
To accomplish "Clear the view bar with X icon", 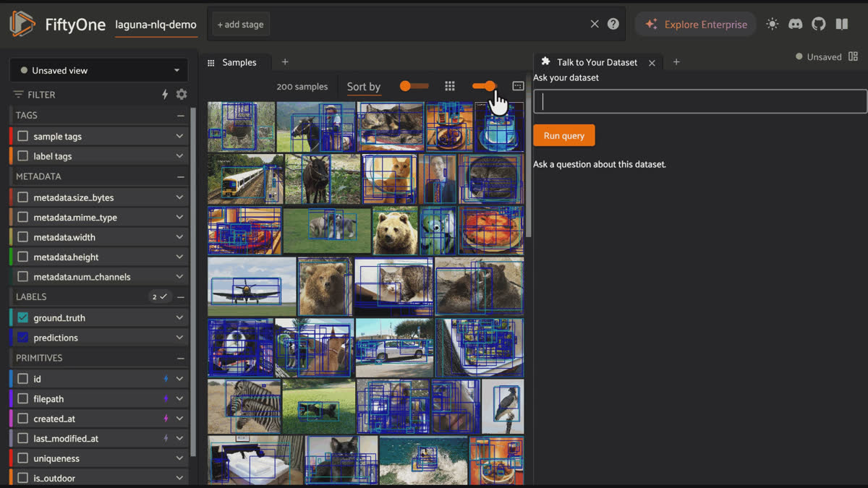I will [x=595, y=24].
